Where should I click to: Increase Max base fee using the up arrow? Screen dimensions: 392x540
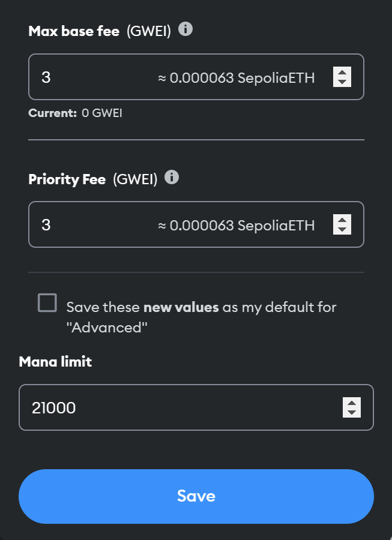pos(341,71)
